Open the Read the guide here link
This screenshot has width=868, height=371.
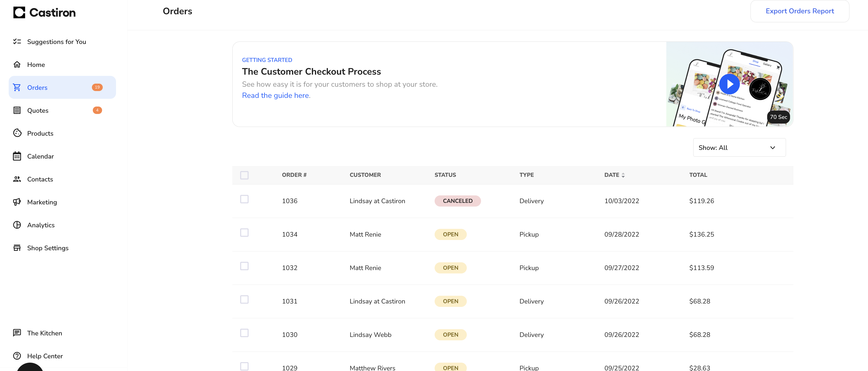click(x=276, y=95)
